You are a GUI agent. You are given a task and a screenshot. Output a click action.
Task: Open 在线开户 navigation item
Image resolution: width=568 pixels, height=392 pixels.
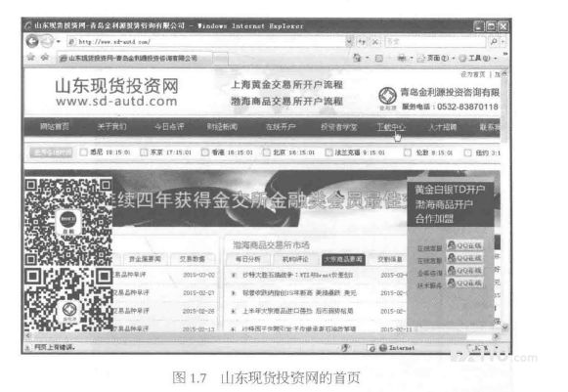tap(281, 127)
